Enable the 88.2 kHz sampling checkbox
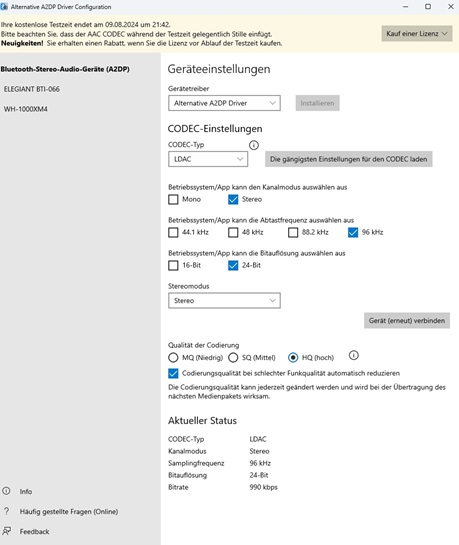The width and height of the screenshot is (459, 545). click(x=293, y=232)
